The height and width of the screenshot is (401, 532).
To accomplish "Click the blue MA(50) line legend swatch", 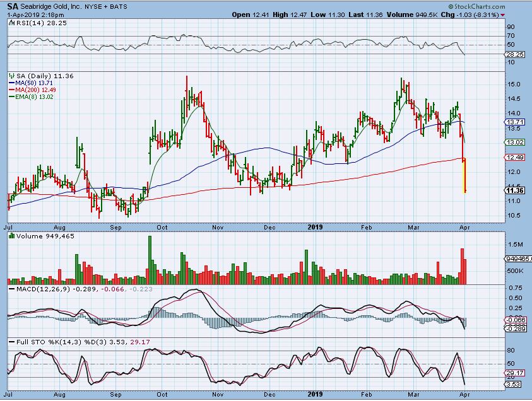I will 11,83.
